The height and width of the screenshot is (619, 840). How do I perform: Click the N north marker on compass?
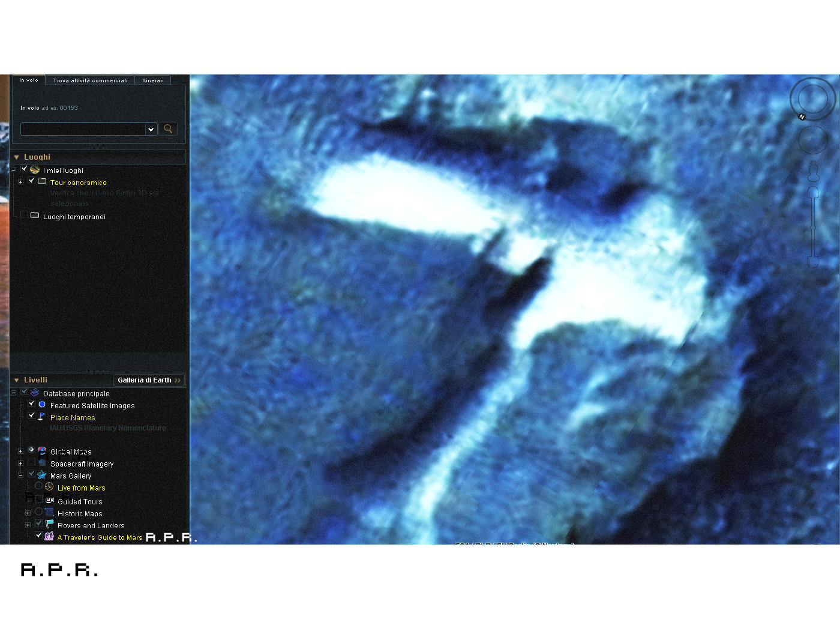(x=802, y=116)
